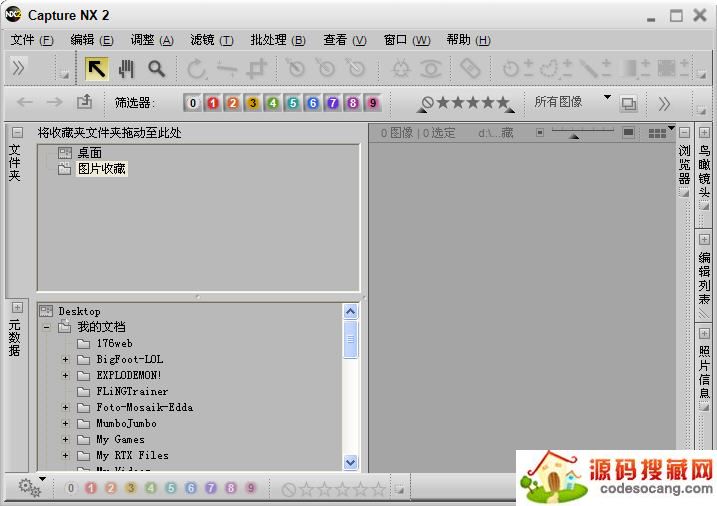
Task: Select the My Games folder
Action: (120, 439)
